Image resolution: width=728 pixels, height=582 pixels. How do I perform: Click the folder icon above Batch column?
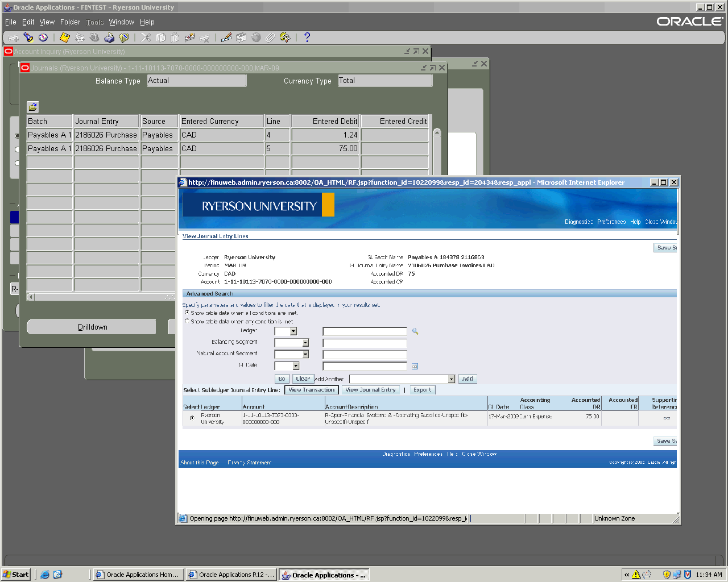(33, 107)
